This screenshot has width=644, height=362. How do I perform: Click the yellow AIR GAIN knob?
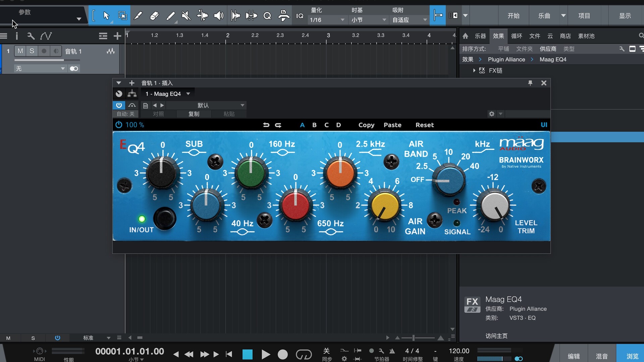(x=384, y=205)
